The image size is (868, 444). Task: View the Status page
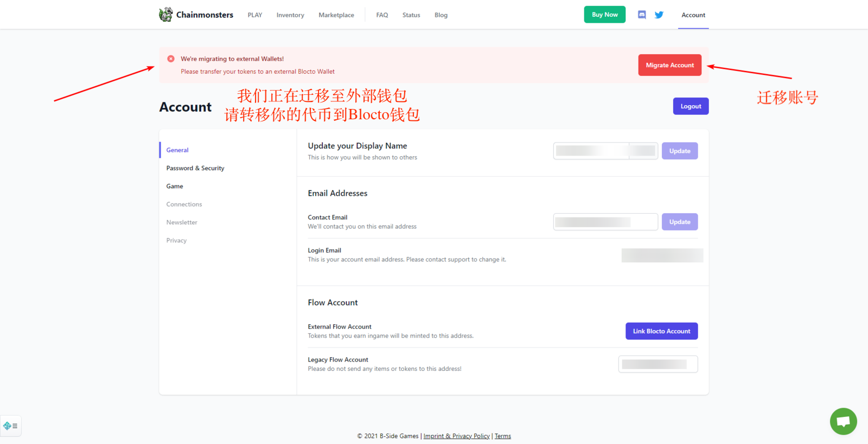(x=411, y=15)
